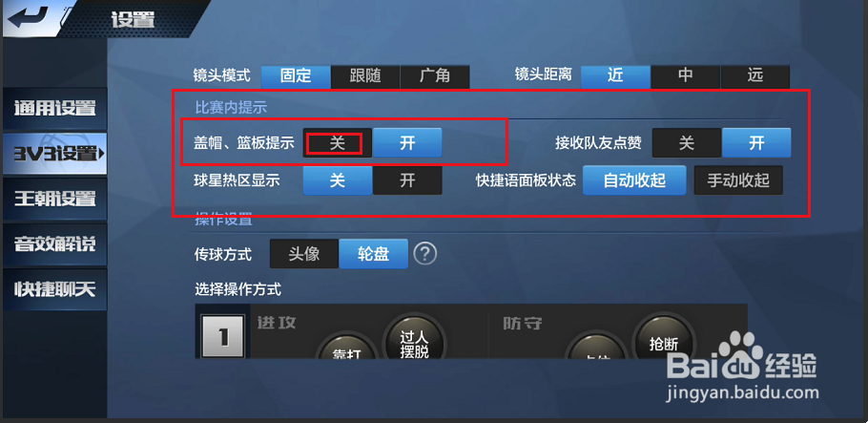Viewport: 868px width, 423px height.
Task: Open the passing method help question mark
Action: pos(425,254)
